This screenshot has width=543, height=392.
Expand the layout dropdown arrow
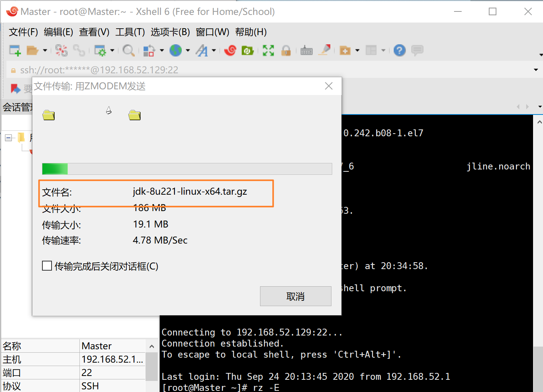point(383,50)
